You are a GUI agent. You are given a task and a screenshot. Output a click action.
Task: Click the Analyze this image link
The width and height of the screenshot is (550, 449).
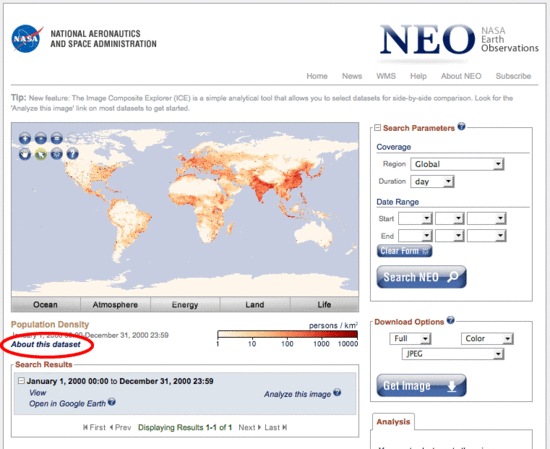tap(297, 394)
